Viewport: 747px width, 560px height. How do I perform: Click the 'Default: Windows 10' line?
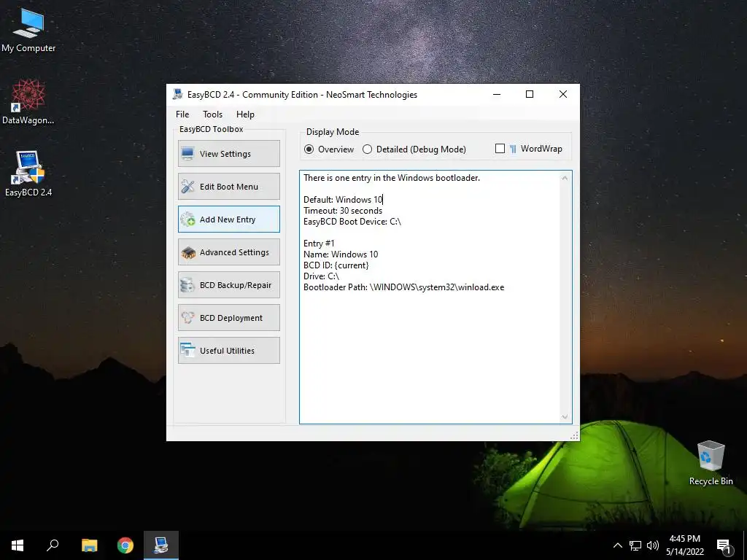(343, 200)
